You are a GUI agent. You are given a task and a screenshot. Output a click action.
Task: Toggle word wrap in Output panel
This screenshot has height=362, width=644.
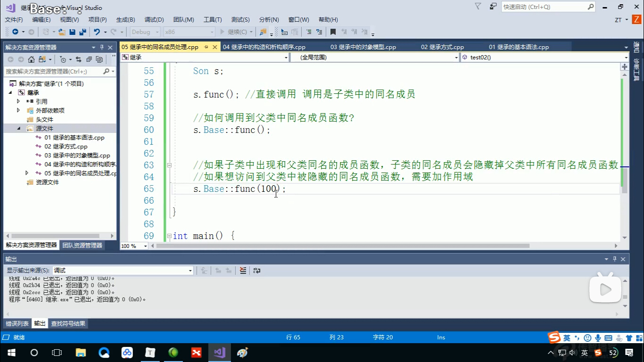(x=256, y=271)
